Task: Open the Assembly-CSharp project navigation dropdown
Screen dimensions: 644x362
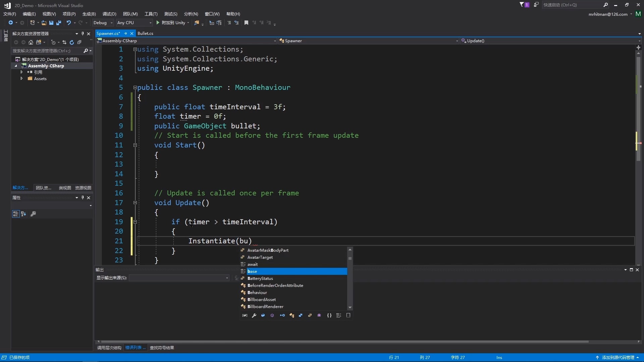Action: click(186, 41)
